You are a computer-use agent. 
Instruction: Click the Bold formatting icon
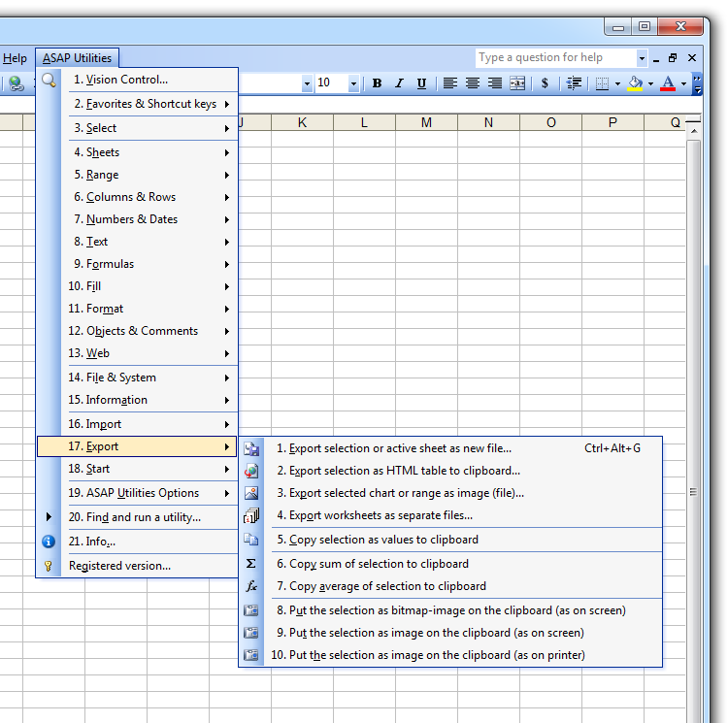click(x=377, y=83)
